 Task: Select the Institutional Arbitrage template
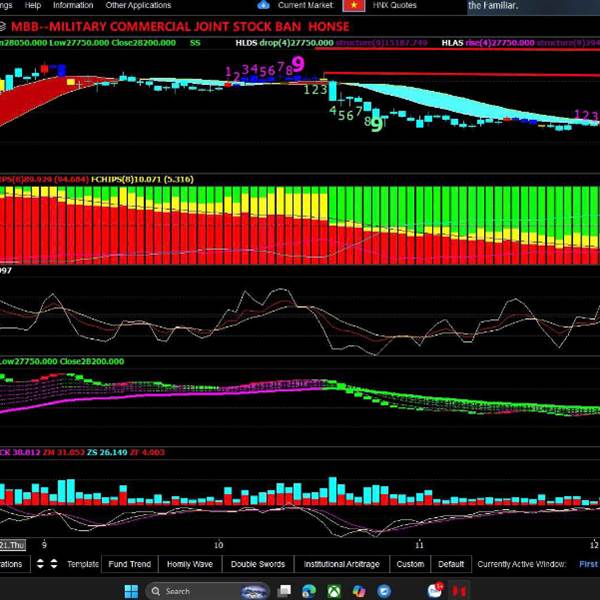[x=342, y=564]
